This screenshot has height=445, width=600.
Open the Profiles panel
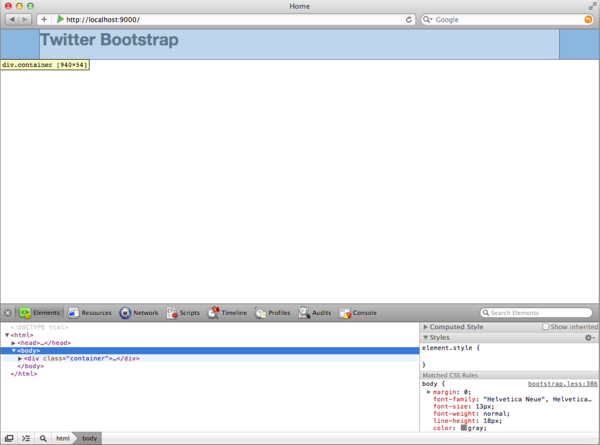pos(272,313)
